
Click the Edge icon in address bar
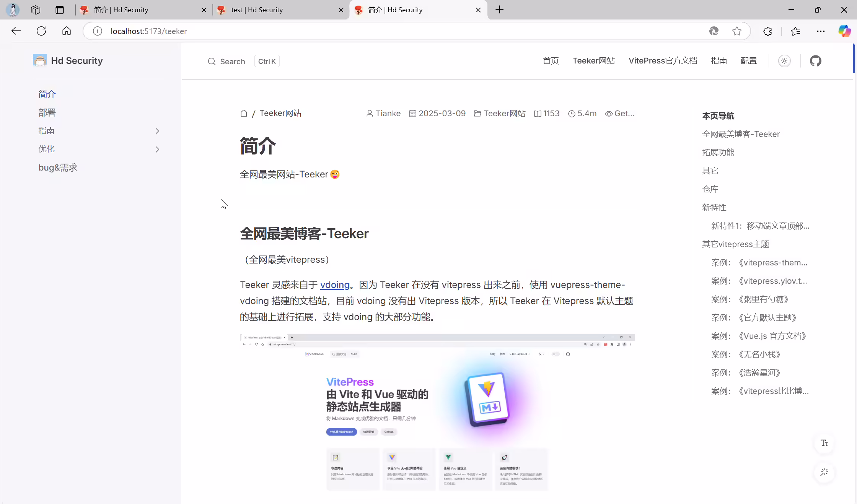coord(714,31)
